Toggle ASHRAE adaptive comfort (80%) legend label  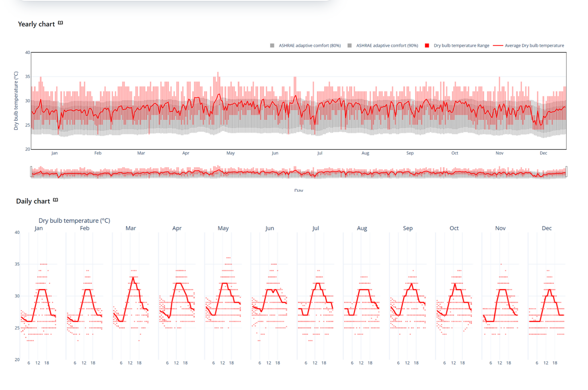point(310,46)
